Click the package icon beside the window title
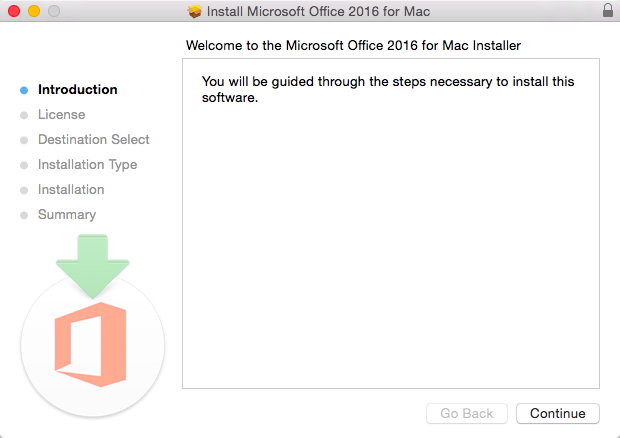The height and width of the screenshot is (438, 620). pyautogui.click(x=194, y=12)
